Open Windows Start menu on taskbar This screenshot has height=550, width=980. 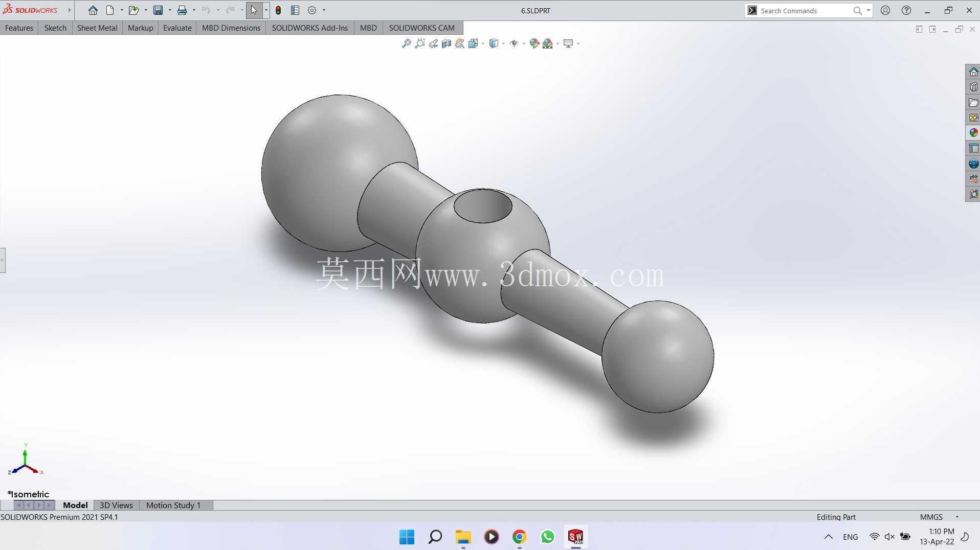click(407, 537)
